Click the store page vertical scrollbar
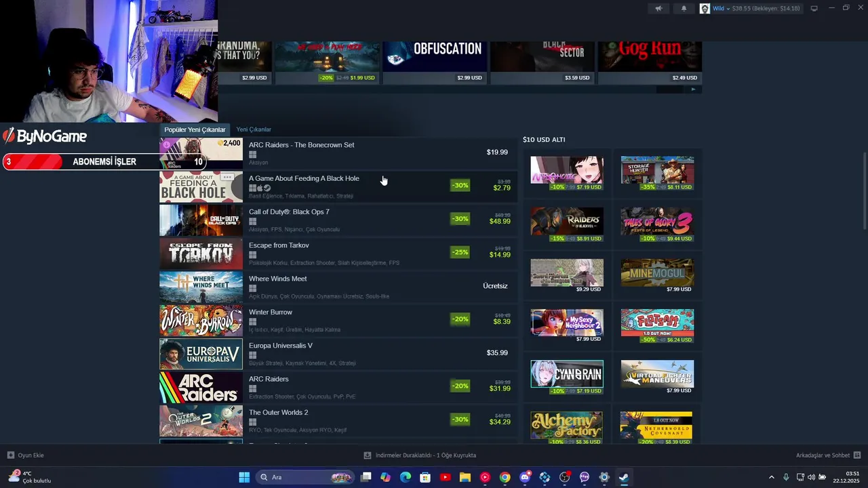Image resolution: width=868 pixels, height=488 pixels. [x=864, y=190]
